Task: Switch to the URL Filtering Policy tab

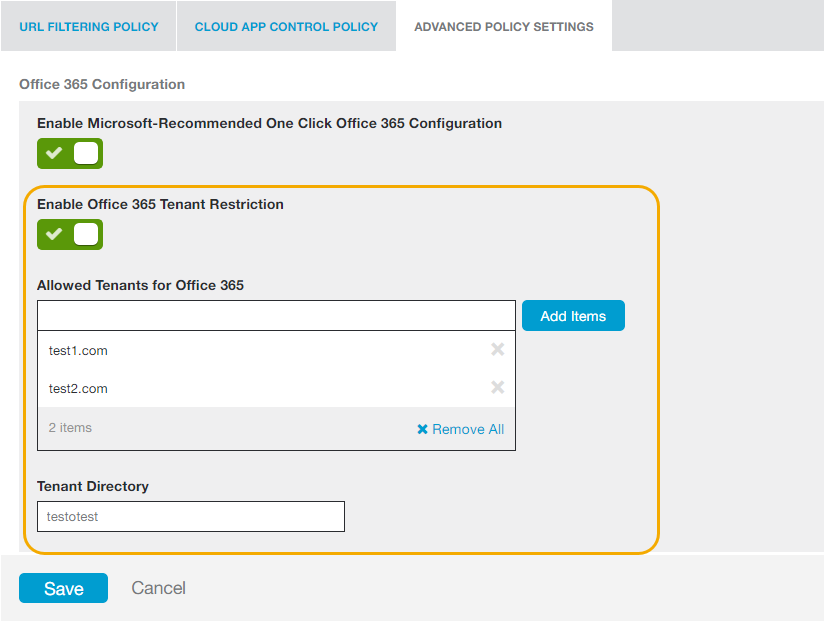Action: [89, 27]
